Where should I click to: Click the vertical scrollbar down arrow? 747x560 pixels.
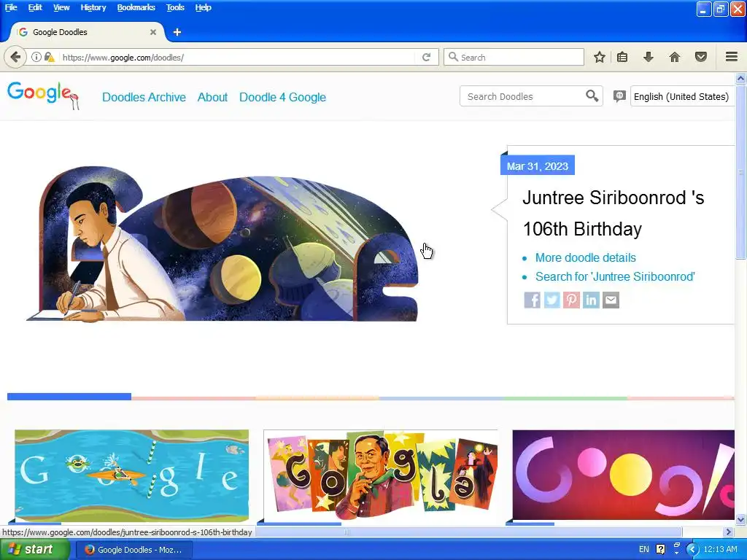(x=741, y=519)
